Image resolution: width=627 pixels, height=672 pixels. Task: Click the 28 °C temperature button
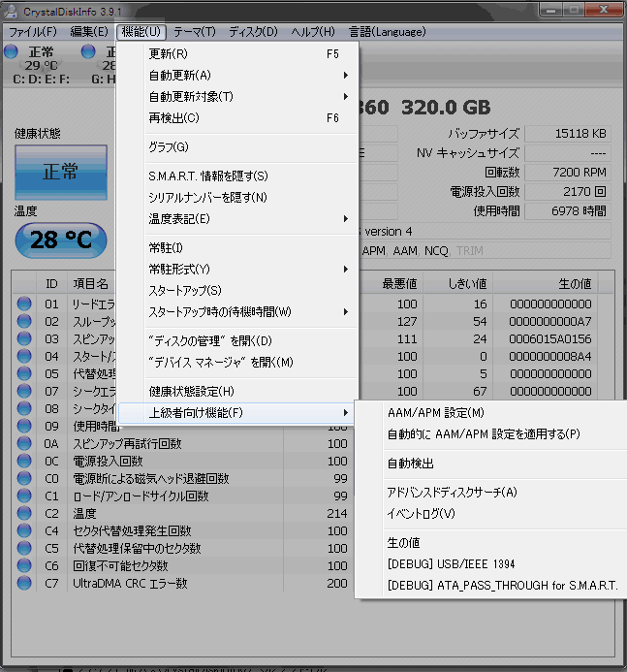61,240
